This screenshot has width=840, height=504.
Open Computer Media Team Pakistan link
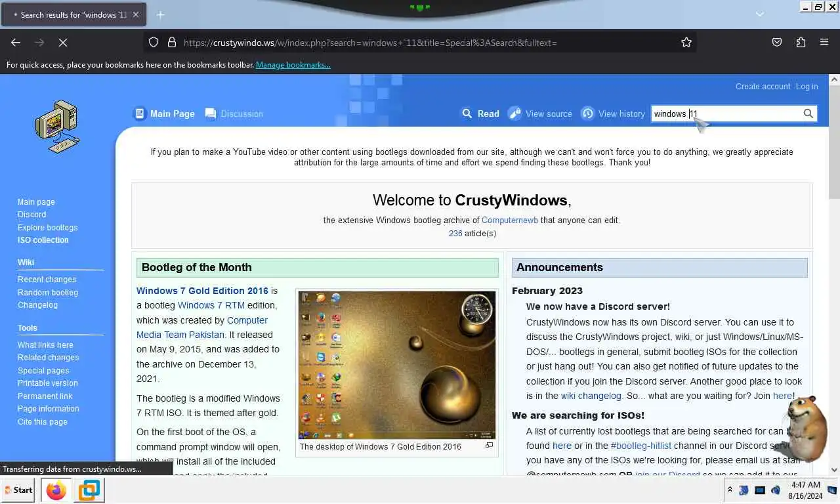202,327
